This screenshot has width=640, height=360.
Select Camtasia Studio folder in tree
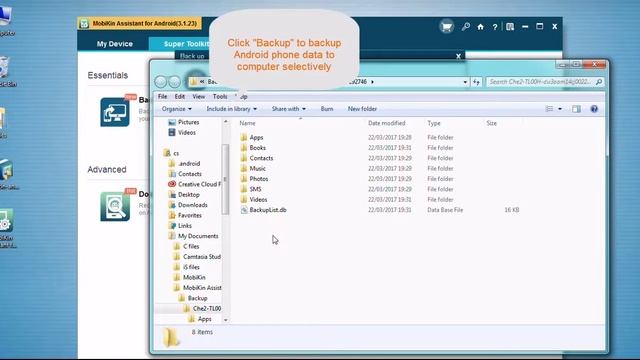point(202,257)
